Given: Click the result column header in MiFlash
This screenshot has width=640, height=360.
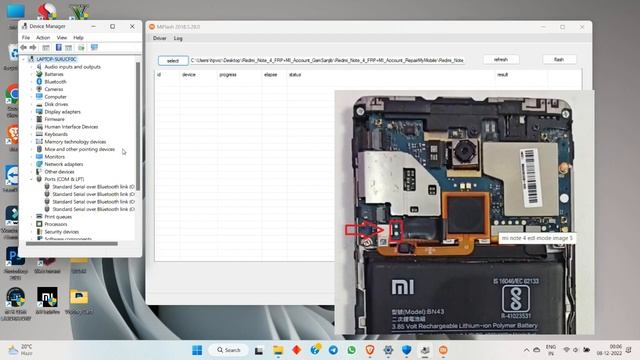Looking at the screenshot, I should [x=502, y=75].
